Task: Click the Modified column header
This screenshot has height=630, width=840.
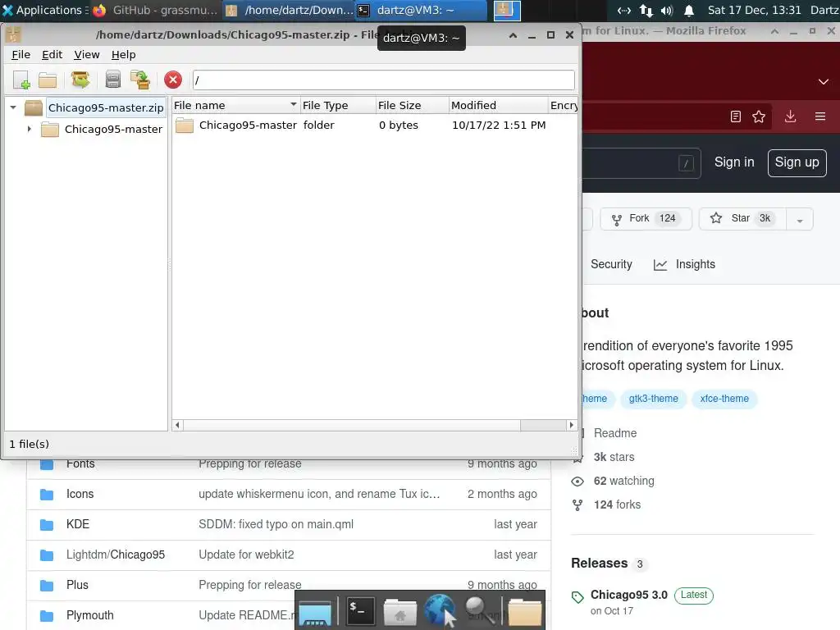Action: pos(498,106)
